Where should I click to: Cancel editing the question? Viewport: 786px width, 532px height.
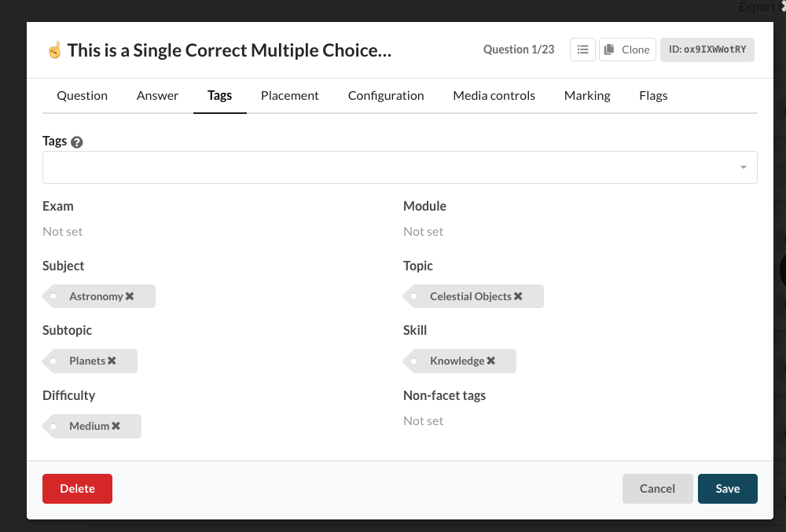(x=657, y=489)
